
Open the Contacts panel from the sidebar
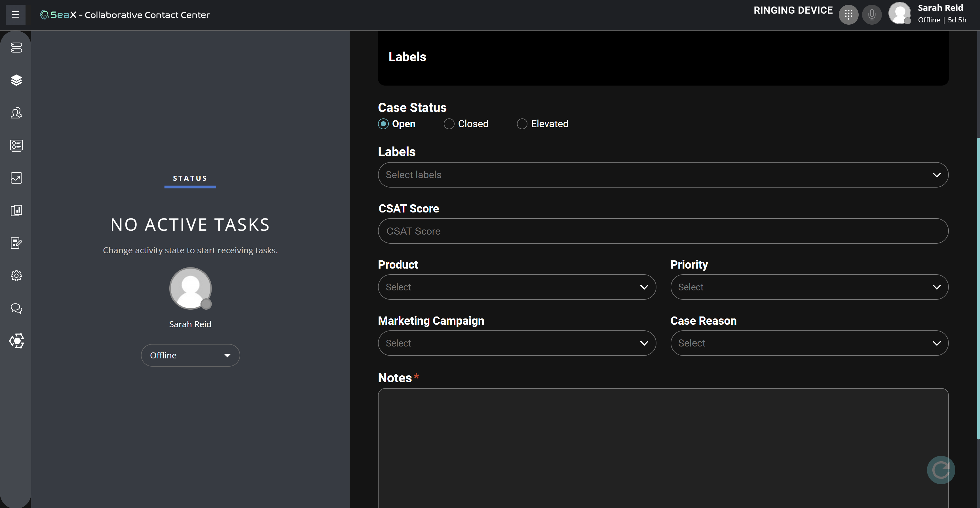point(16,113)
